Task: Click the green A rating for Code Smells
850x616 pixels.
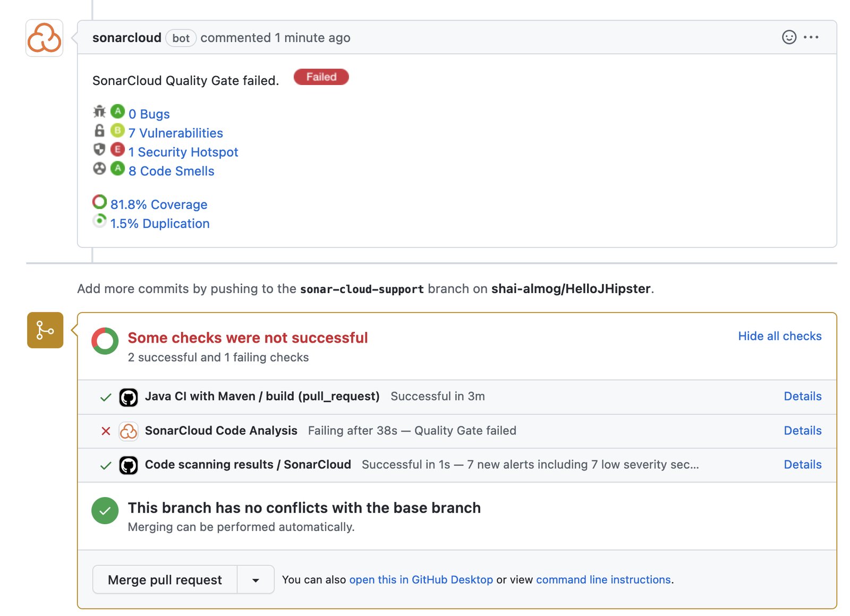Action: click(x=117, y=169)
